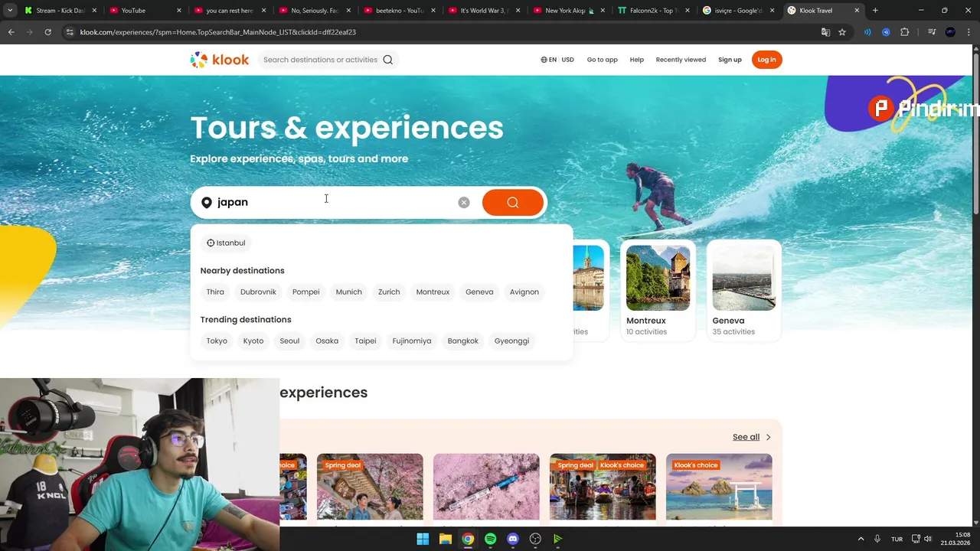Select Pompei nearby destination
Image resolution: width=980 pixels, height=551 pixels.
305,292
